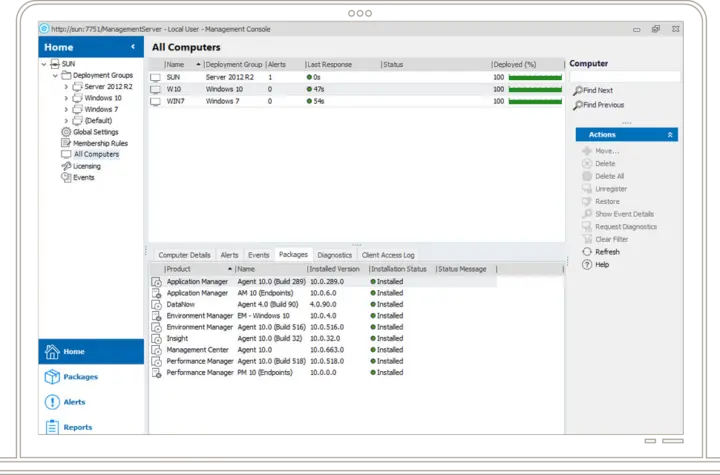Click the Refresh action label
This screenshot has height=475, width=720.
[608, 252]
